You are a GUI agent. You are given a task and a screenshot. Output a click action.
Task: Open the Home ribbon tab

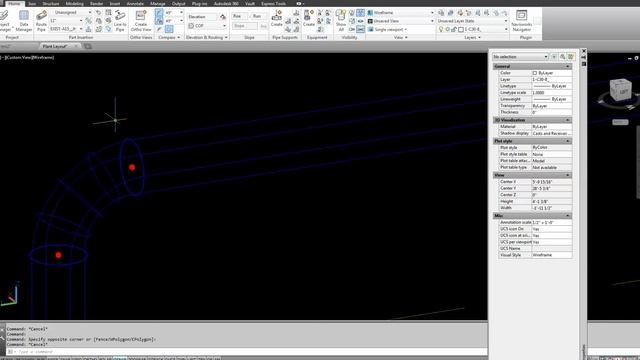tap(14, 3)
